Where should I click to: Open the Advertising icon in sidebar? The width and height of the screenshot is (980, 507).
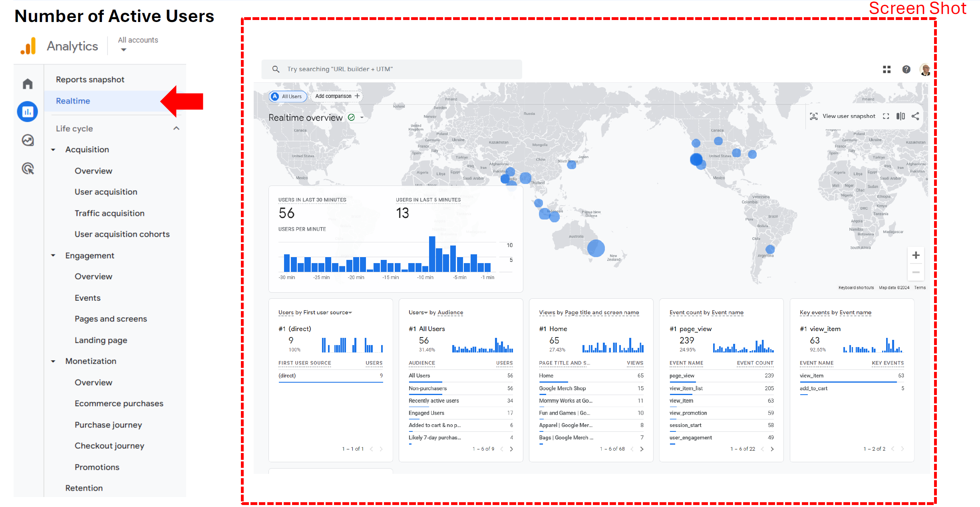click(28, 169)
